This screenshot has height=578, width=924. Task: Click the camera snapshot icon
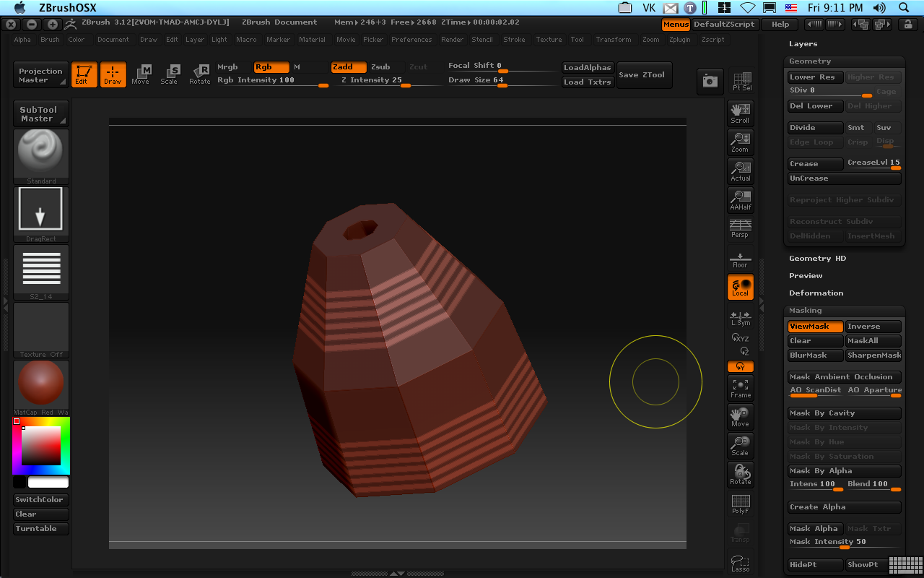pyautogui.click(x=710, y=82)
